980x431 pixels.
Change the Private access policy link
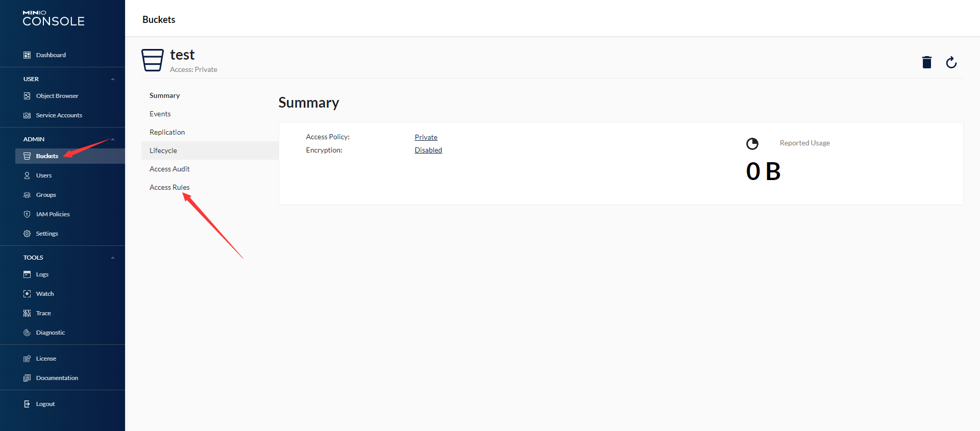426,137
